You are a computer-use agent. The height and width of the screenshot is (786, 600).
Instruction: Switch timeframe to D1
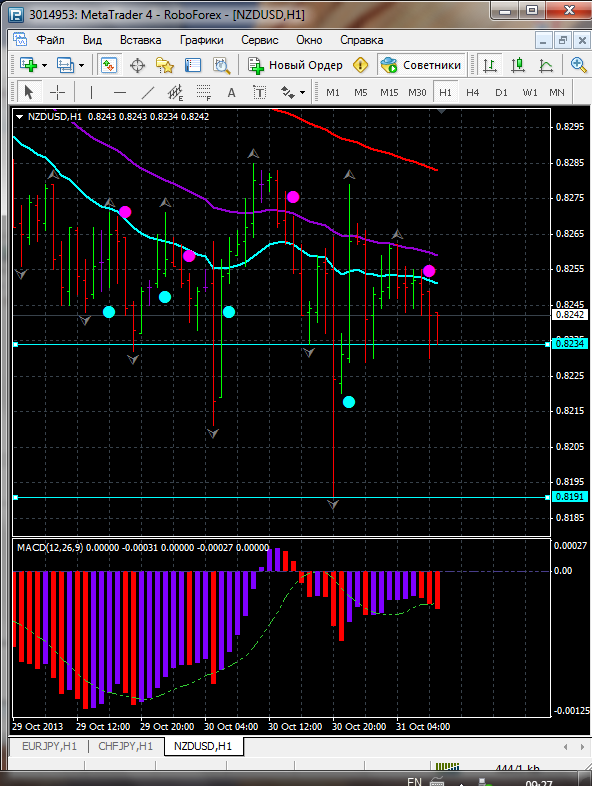click(501, 93)
